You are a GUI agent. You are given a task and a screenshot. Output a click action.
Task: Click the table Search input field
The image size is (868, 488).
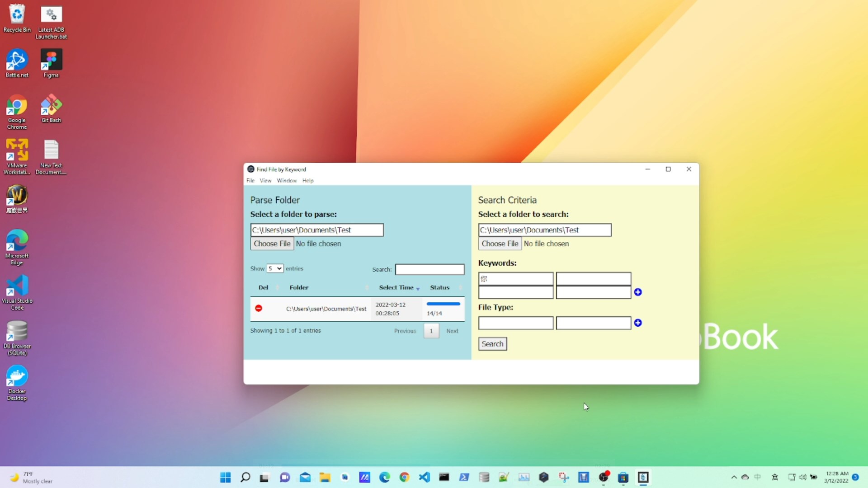(429, 270)
